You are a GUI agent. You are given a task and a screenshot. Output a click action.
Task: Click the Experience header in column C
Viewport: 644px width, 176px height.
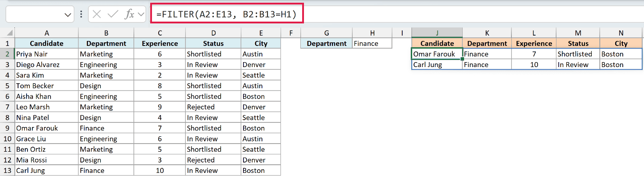click(160, 43)
